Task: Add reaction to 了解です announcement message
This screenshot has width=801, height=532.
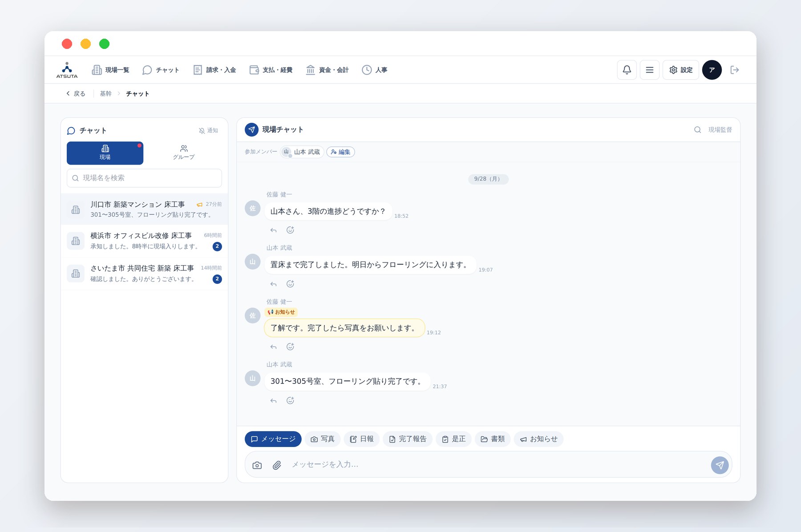Action: coord(290,347)
